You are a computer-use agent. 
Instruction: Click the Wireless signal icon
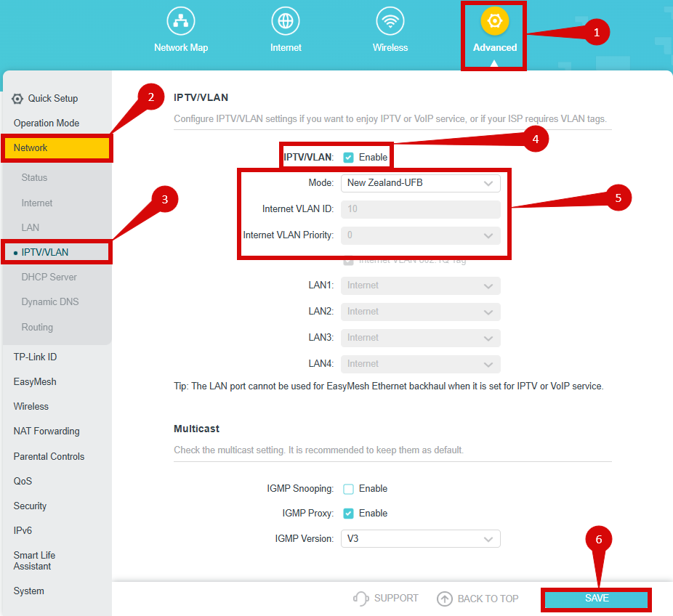click(x=390, y=20)
